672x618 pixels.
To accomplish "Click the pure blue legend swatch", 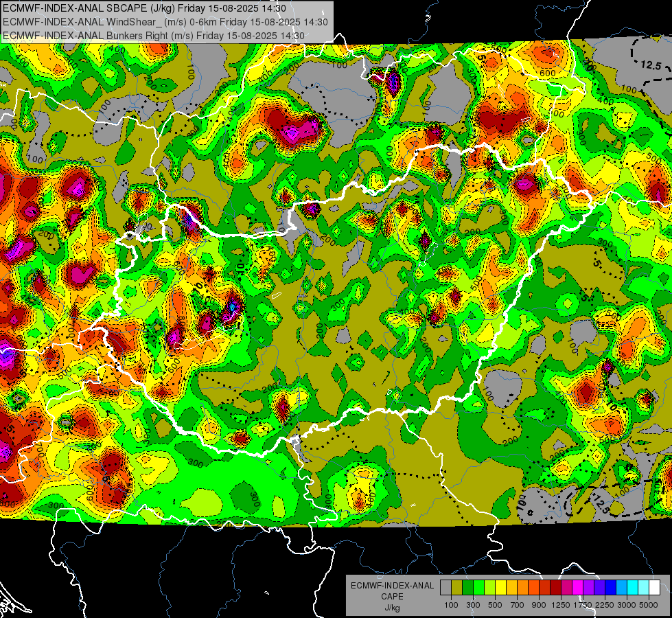I will coord(611,587).
